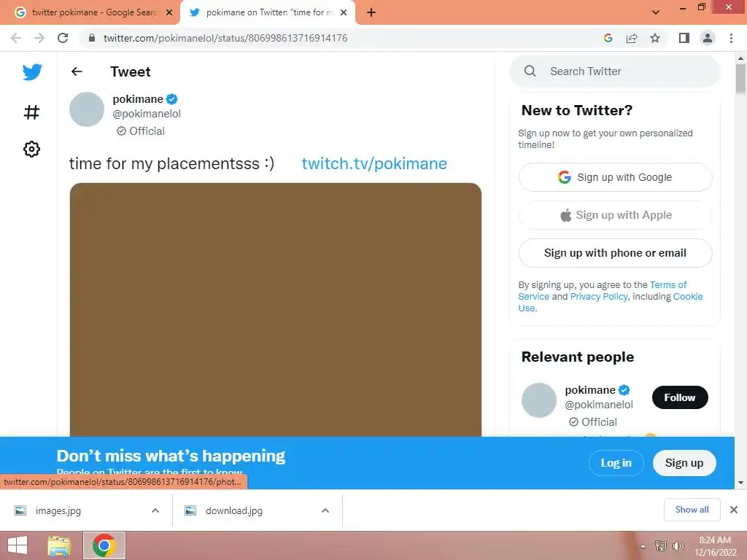The width and height of the screenshot is (747, 560).
Task: Click Show all downloads
Action: tap(692, 510)
